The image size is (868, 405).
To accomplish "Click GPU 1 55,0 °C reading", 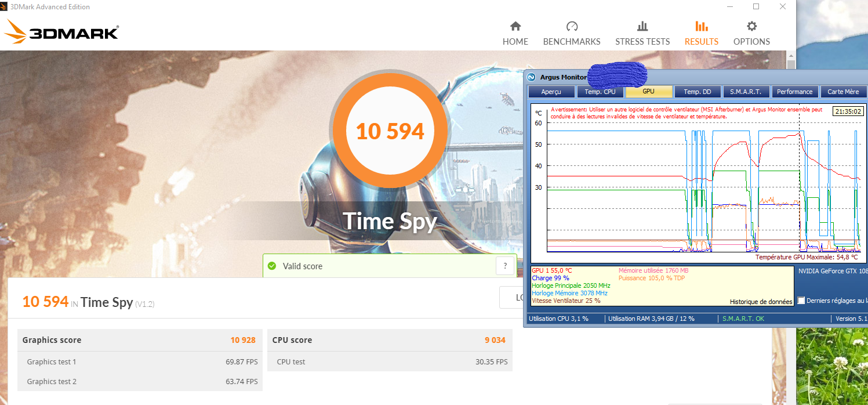I will pyautogui.click(x=551, y=270).
